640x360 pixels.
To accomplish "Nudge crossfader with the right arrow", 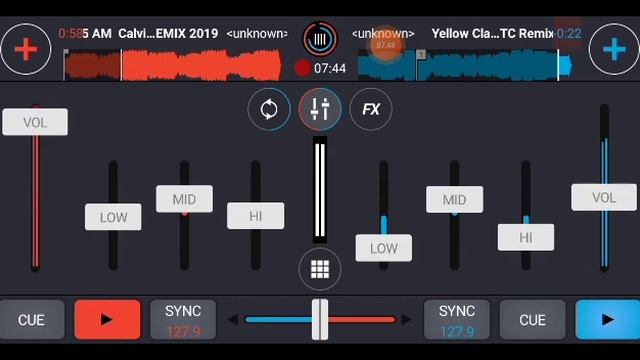I will coord(407,320).
